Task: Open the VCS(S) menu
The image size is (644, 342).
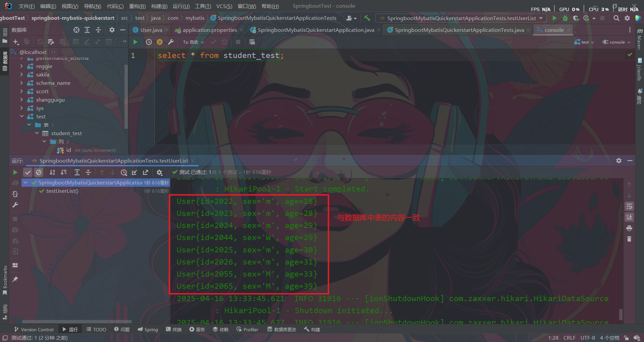Action: pyautogui.click(x=224, y=6)
